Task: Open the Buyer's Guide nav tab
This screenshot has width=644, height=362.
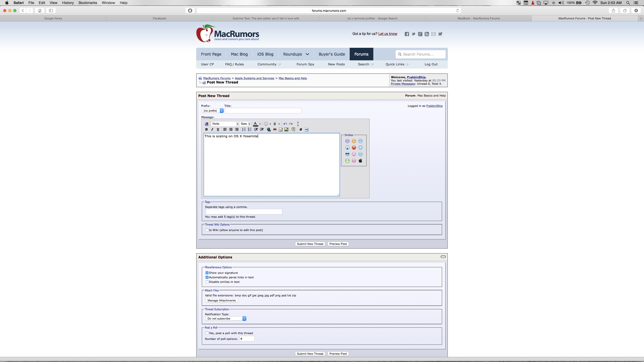Action: pos(332,54)
